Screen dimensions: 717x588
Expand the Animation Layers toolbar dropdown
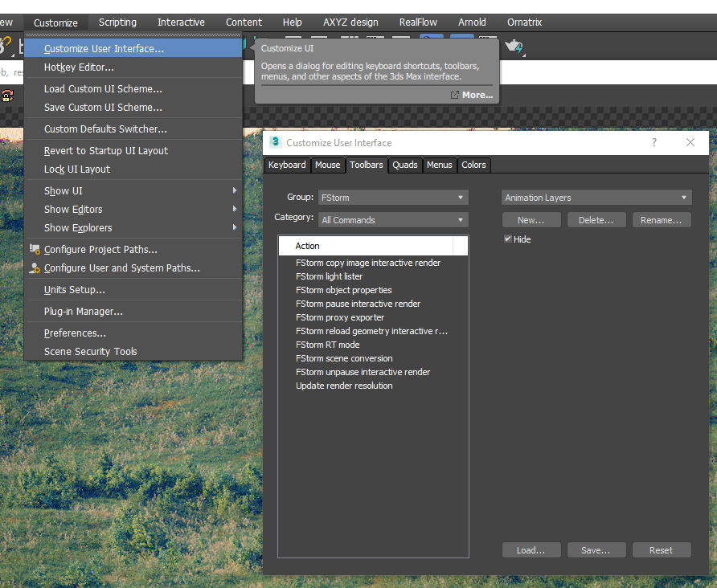pyautogui.click(x=596, y=198)
